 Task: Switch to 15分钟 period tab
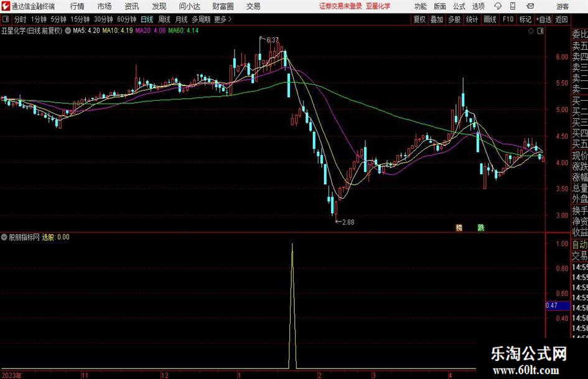coord(80,19)
